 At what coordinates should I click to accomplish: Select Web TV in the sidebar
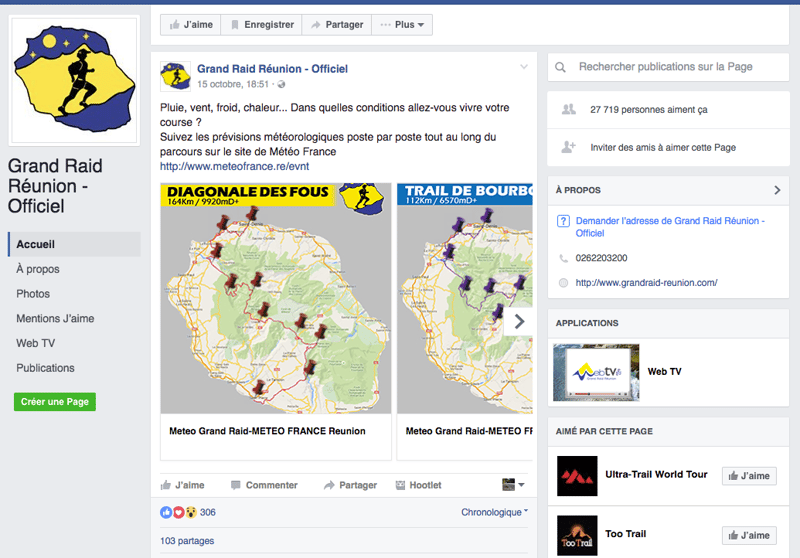pos(36,343)
